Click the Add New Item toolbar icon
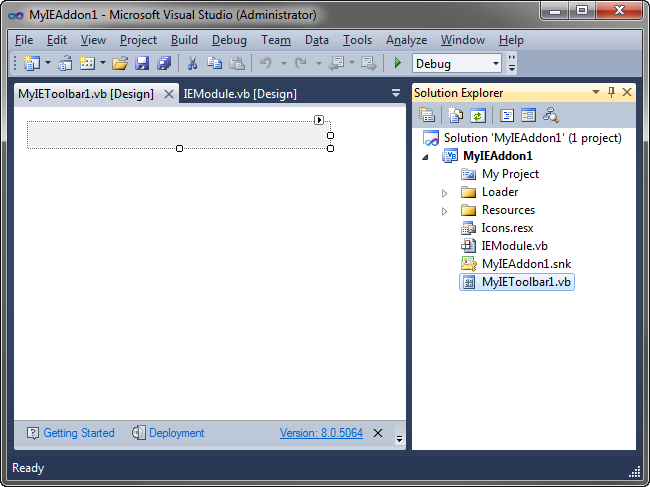This screenshot has width=650, height=487. (x=87, y=63)
